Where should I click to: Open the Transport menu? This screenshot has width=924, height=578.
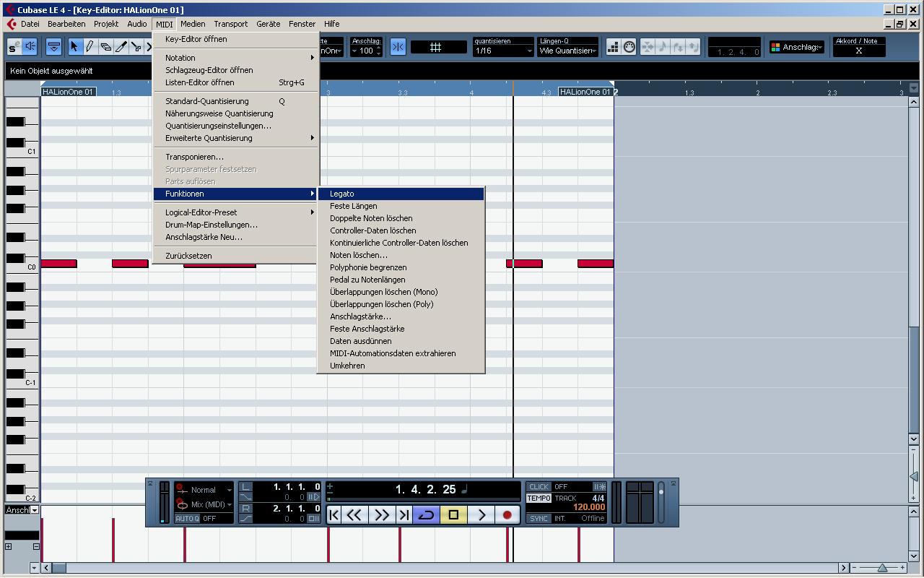(231, 24)
